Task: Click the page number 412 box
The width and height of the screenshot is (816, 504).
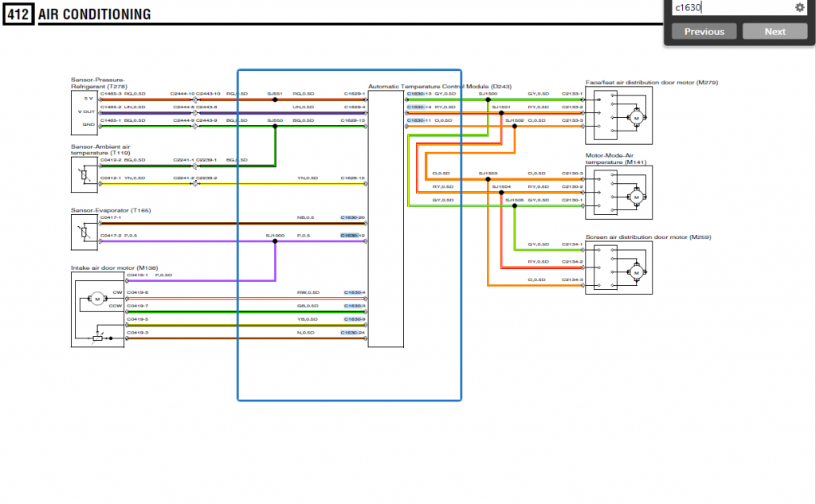Action: pos(18,14)
